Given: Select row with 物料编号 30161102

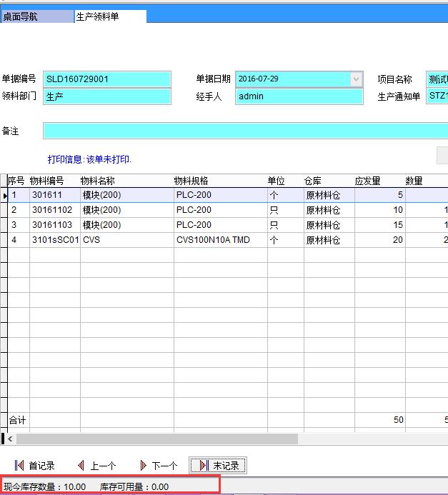Looking at the screenshot, I should point(54,210).
